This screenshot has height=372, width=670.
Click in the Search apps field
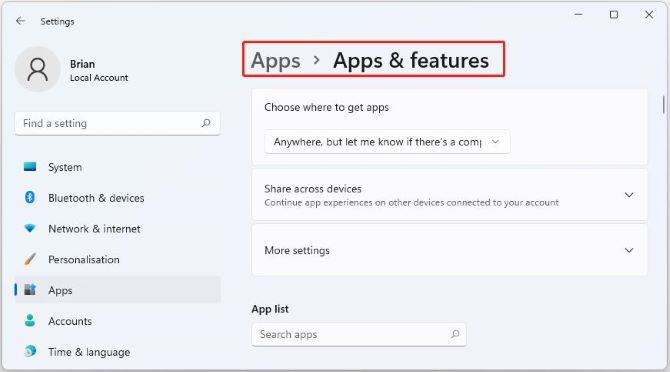359,334
